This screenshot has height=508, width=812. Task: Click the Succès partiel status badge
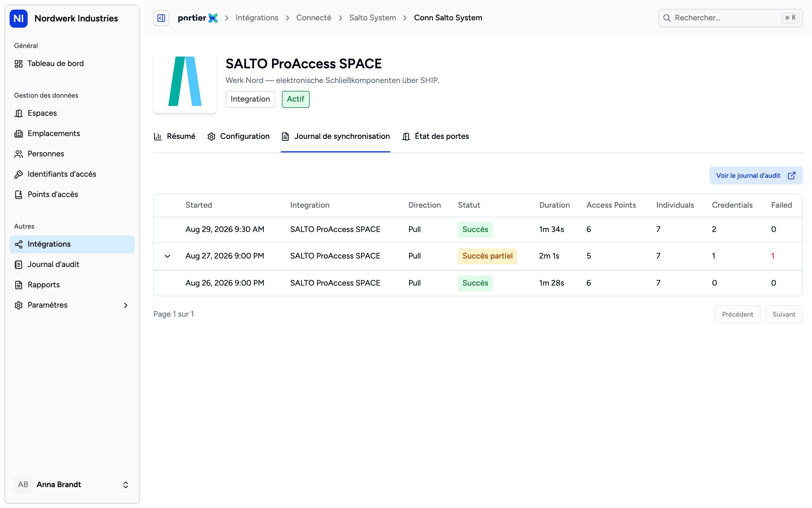coord(487,256)
